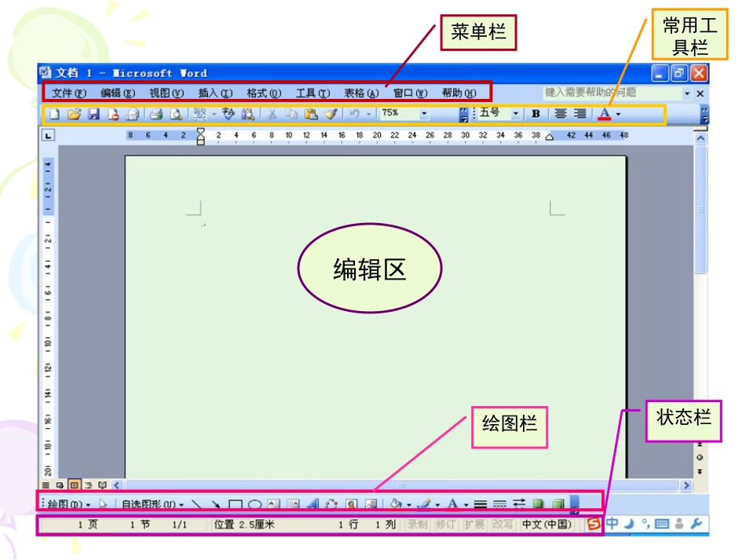Select the Line drawing tool
746x560 pixels.
tap(196, 504)
